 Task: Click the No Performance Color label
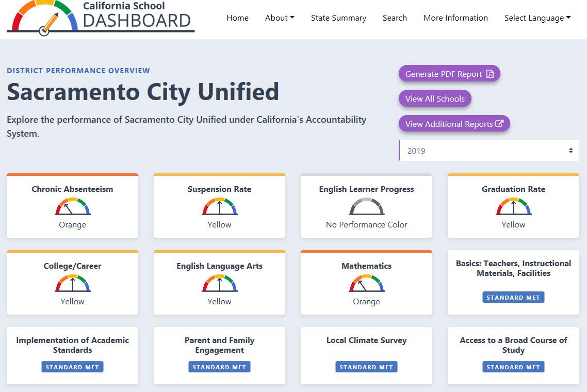367,225
